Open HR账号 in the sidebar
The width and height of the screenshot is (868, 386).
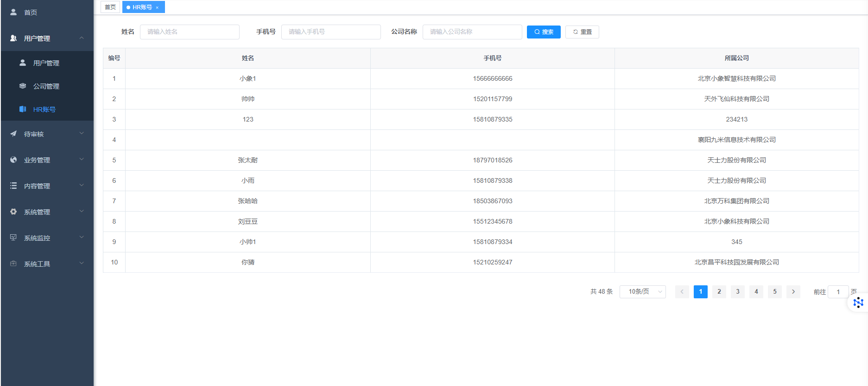coord(44,109)
